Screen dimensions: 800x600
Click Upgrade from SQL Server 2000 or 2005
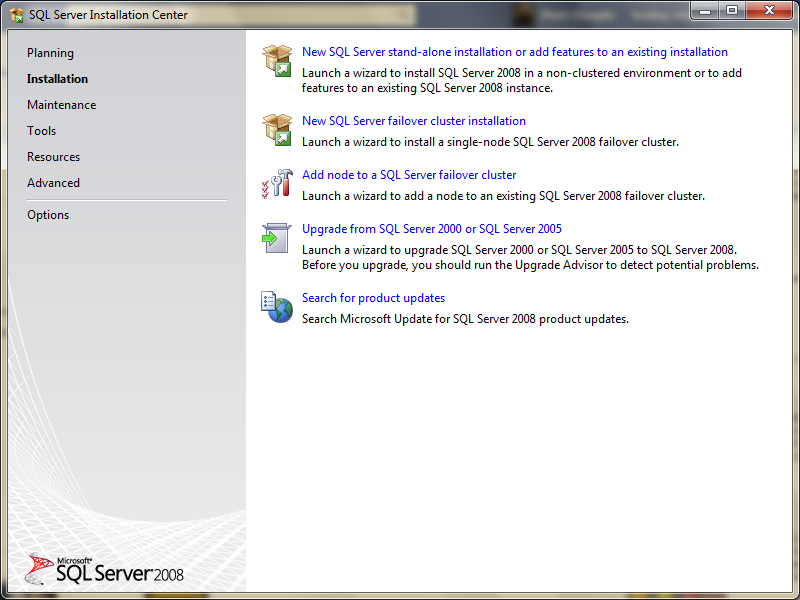(x=432, y=228)
